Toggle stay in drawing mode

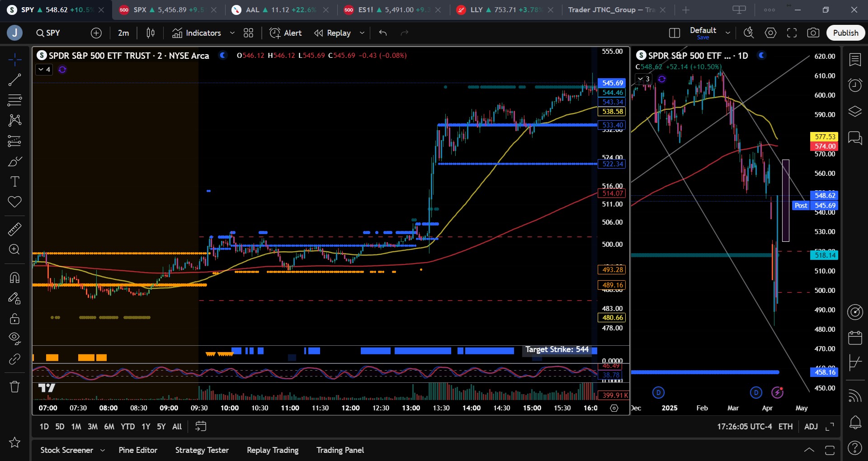coord(14,298)
